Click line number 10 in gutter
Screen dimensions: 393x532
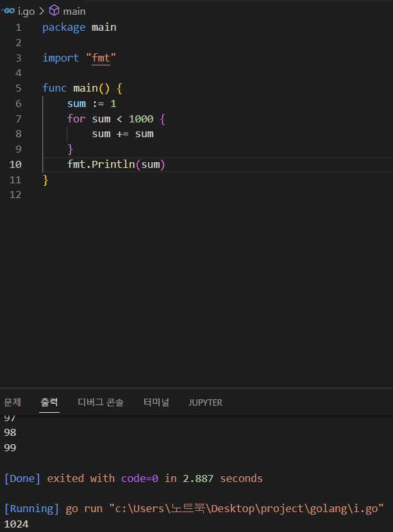15,165
